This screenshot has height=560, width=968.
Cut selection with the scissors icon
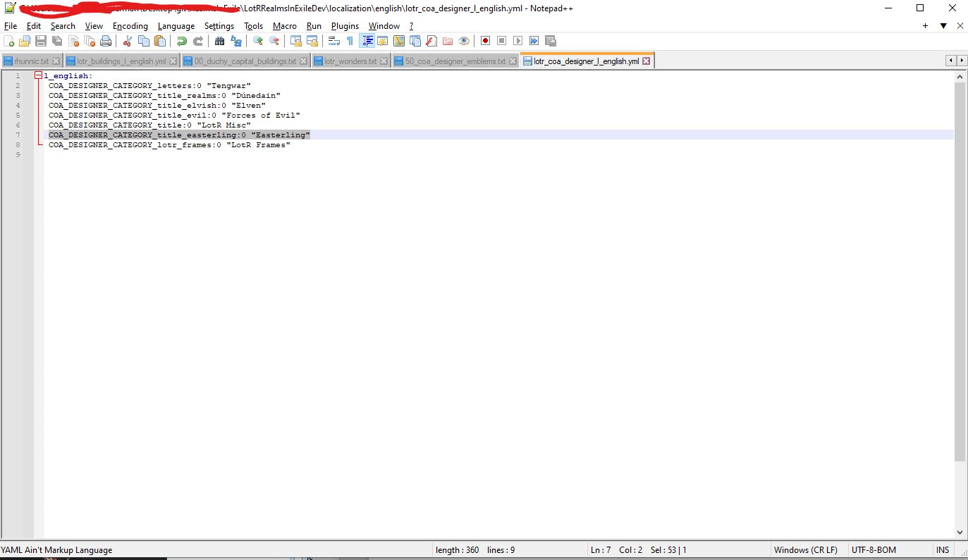tap(127, 41)
